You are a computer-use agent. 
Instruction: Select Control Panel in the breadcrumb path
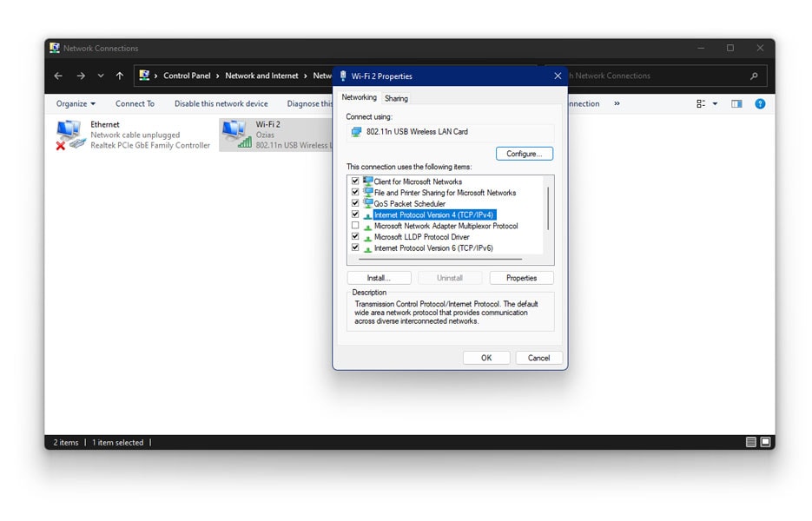pos(187,76)
